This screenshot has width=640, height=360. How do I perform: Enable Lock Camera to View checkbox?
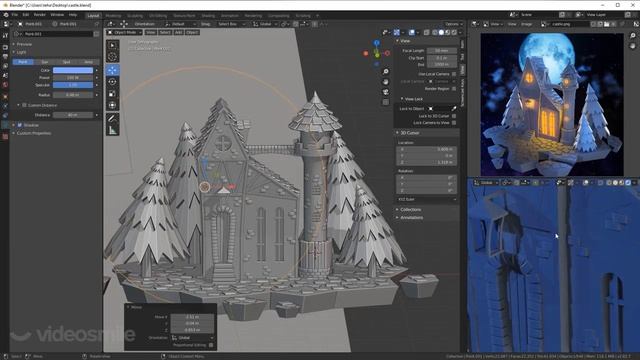(x=454, y=122)
